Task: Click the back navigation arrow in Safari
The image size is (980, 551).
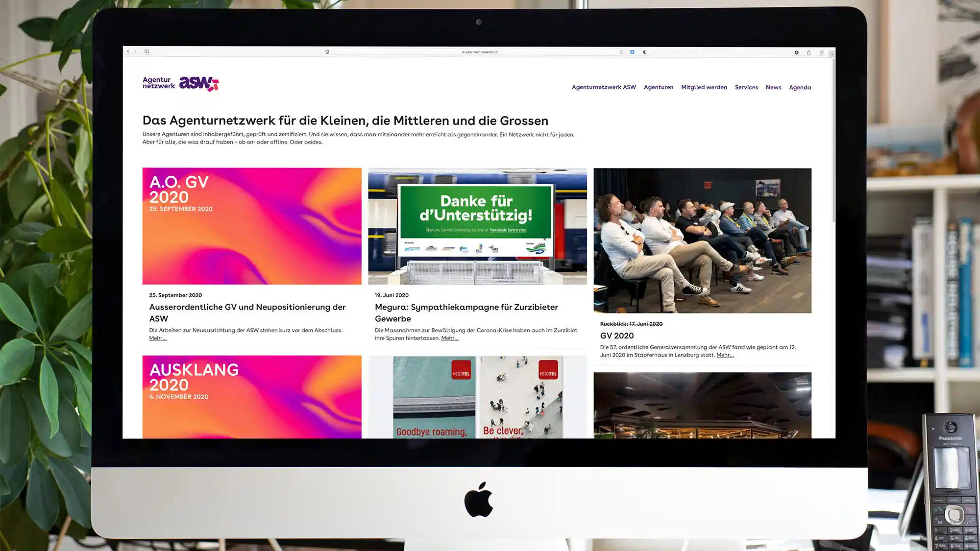Action: pos(128,51)
